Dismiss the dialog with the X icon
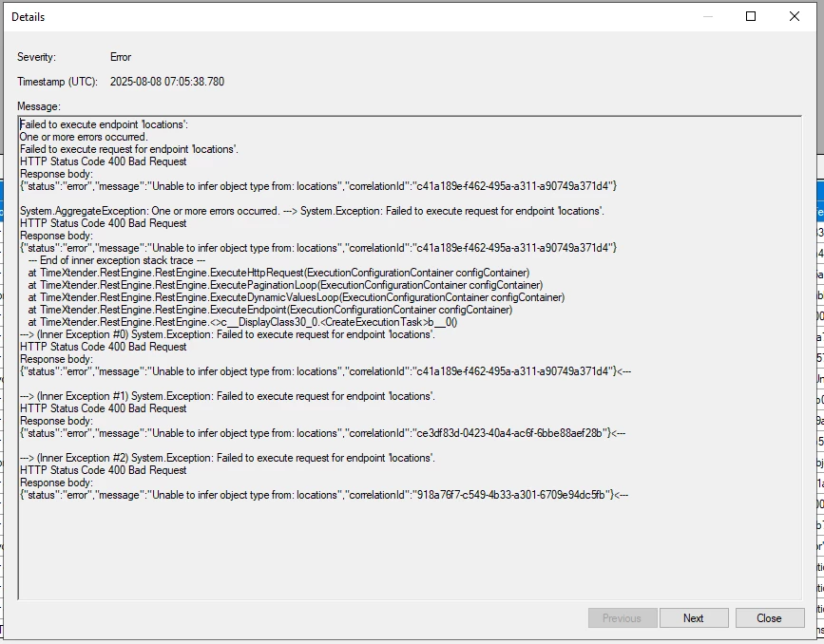 pos(795,16)
